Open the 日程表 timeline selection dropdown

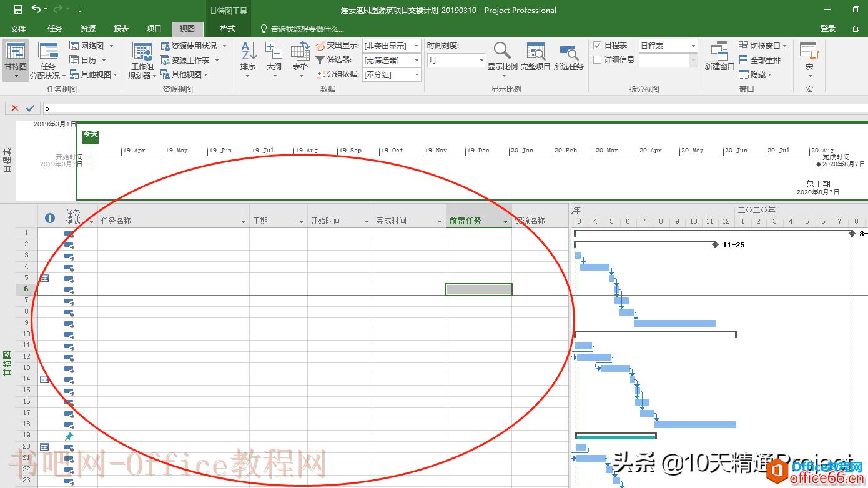point(693,46)
